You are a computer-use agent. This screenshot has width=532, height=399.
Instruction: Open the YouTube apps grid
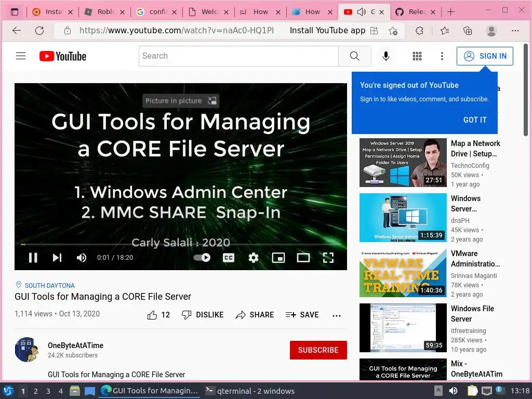coord(417,56)
